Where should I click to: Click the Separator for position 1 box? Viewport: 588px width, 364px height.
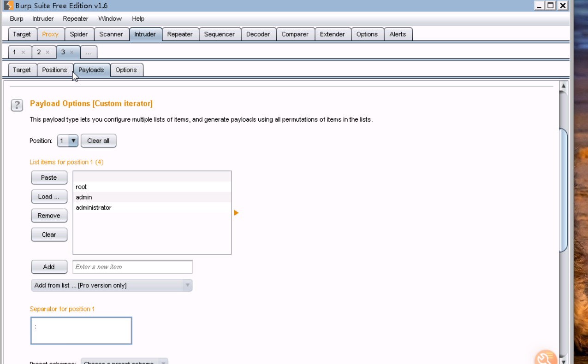81,331
